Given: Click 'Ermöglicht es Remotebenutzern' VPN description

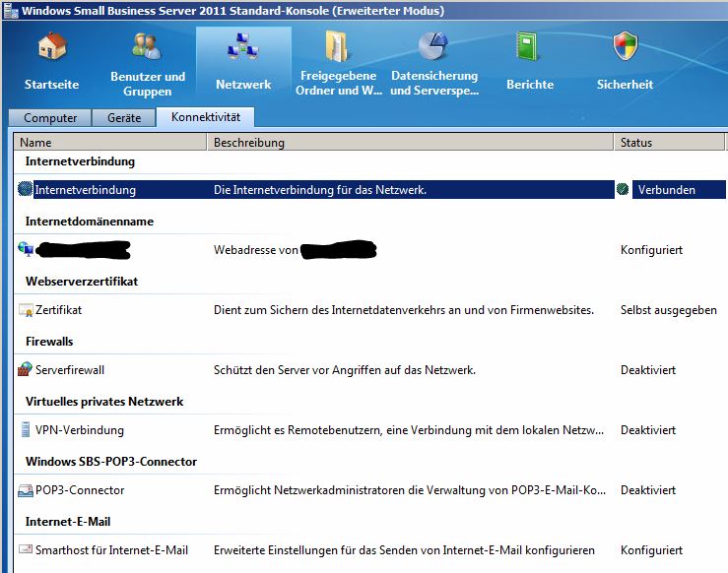Looking at the screenshot, I should [x=409, y=430].
